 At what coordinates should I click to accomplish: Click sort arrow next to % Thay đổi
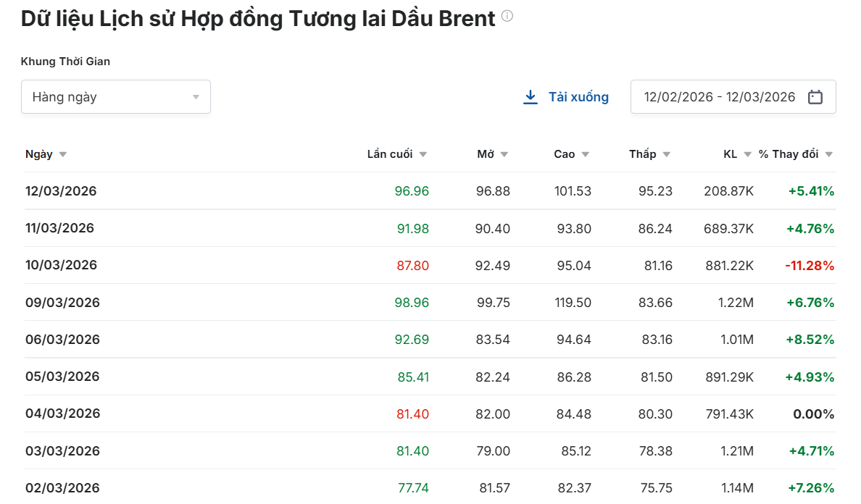(x=829, y=154)
